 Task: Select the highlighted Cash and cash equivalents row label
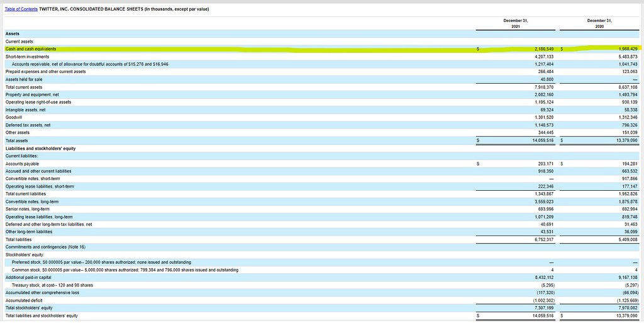tap(31, 48)
